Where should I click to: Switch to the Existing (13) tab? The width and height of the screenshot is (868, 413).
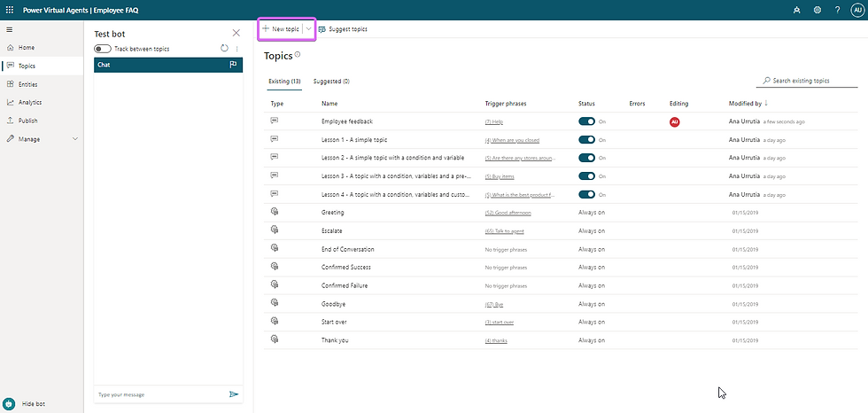(284, 82)
